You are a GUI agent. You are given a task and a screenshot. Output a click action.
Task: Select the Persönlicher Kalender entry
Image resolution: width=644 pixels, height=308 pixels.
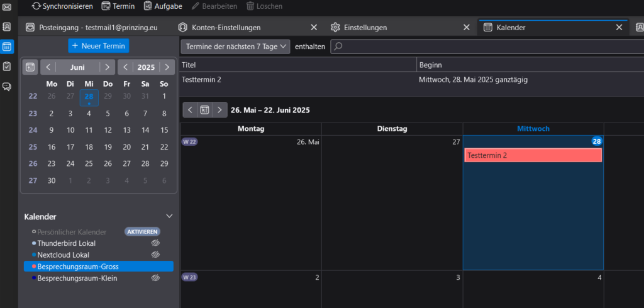tap(72, 232)
